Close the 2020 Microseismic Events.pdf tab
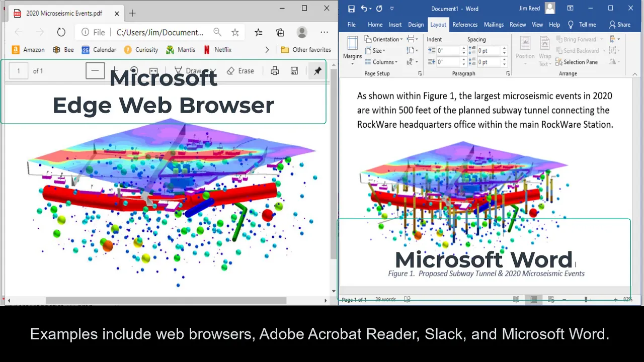The image size is (644, 362). pos(116,13)
